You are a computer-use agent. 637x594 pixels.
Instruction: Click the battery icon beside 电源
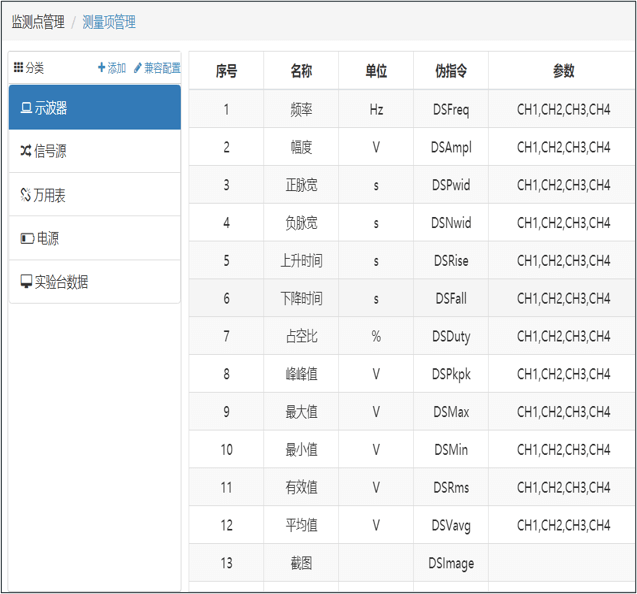(26, 239)
